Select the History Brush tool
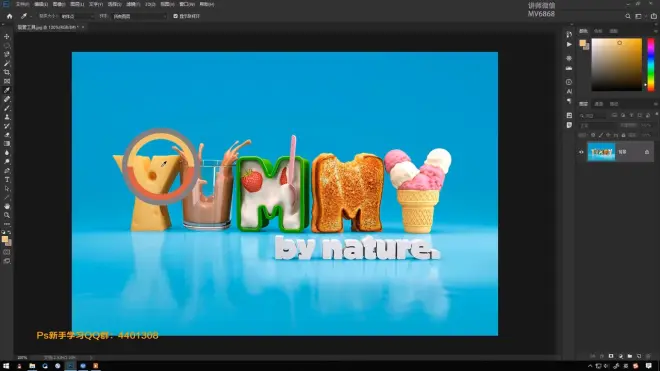 (7, 126)
